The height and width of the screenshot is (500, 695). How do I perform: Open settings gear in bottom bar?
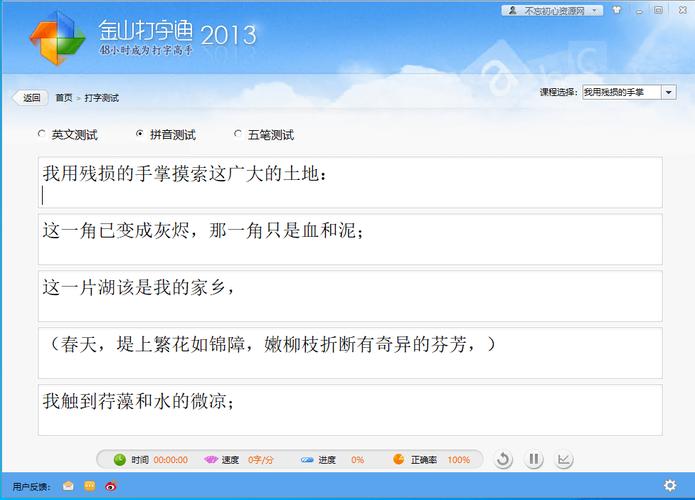point(670,485)
